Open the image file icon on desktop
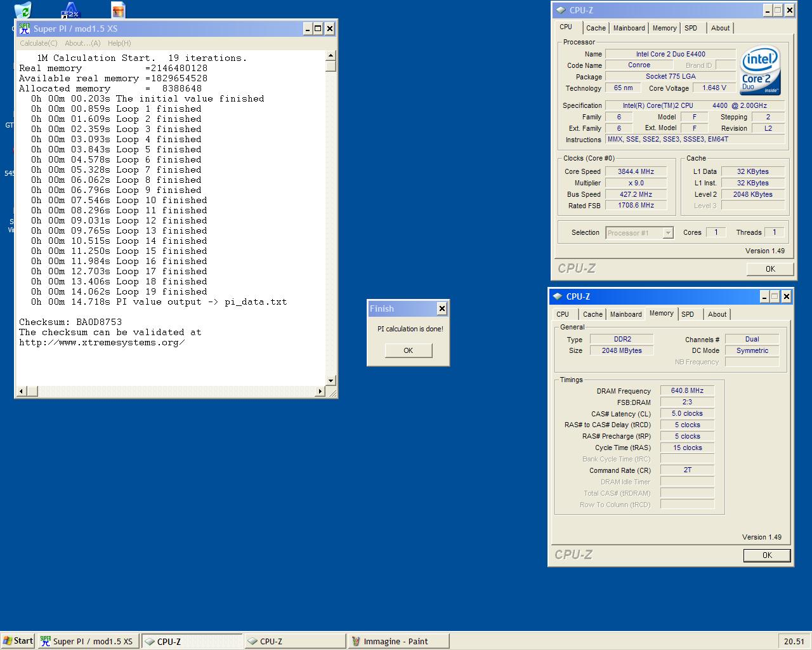812x650 pixels. click(118, 10)
